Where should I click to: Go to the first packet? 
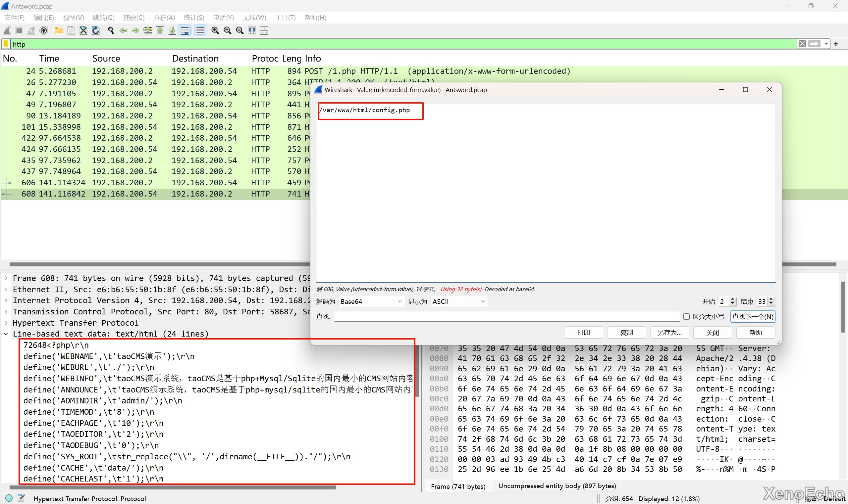pyautogui.click(x=160, y=30)
